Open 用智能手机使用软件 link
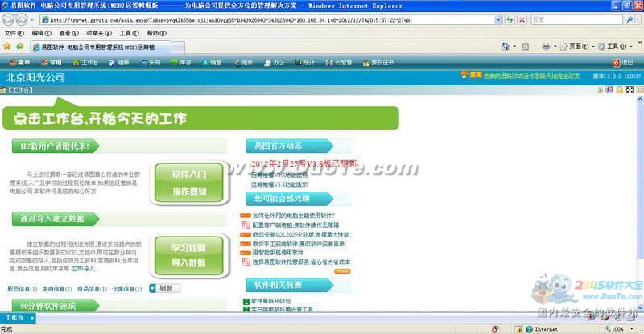Viewport: 644px width, 334px height. click(x=278, y=253)
